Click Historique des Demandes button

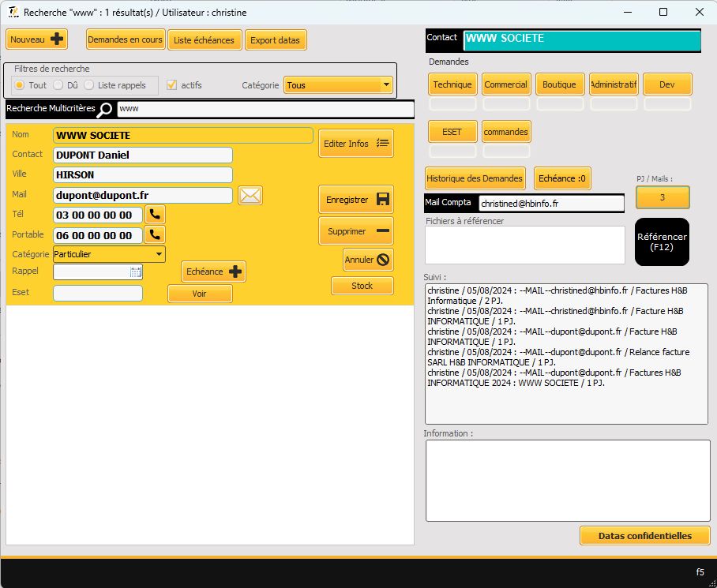pyautogui.click(x=475, y=178)
